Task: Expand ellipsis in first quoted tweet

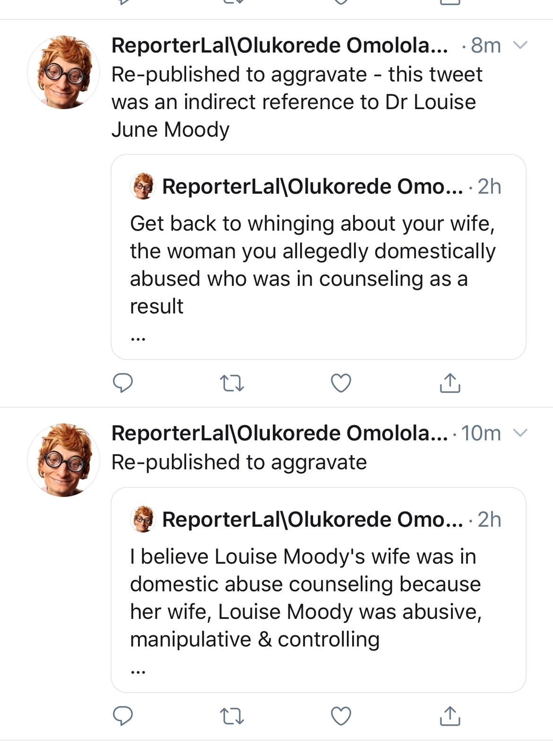Action: point(138,338)
